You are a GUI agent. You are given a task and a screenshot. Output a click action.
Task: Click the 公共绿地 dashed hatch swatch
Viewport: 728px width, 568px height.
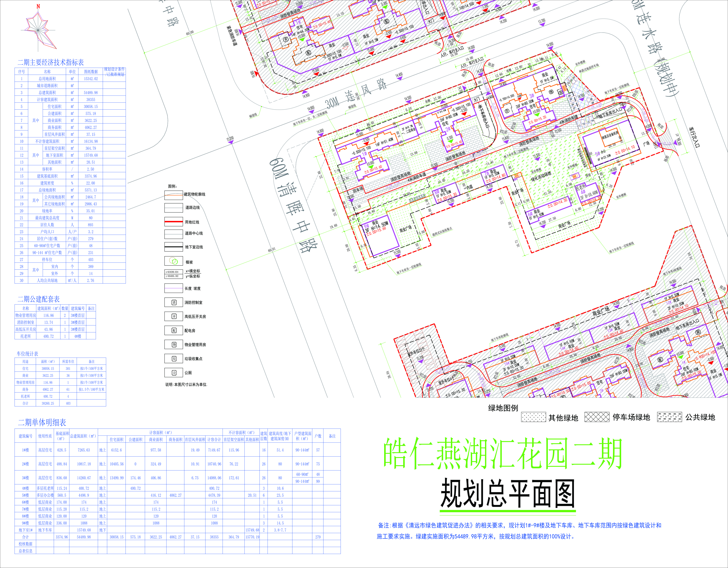tap(669, 417)
